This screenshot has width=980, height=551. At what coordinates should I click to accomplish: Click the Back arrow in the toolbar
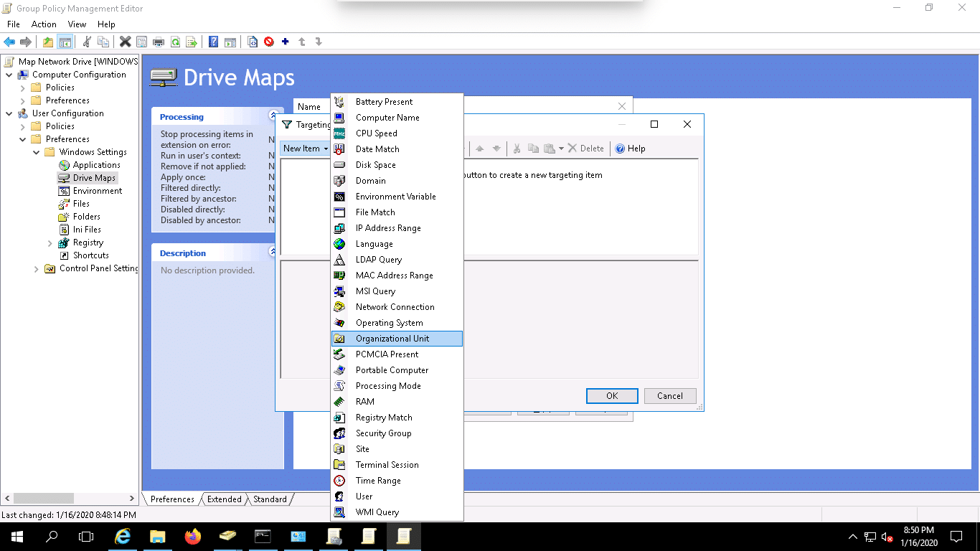[9, 42]
